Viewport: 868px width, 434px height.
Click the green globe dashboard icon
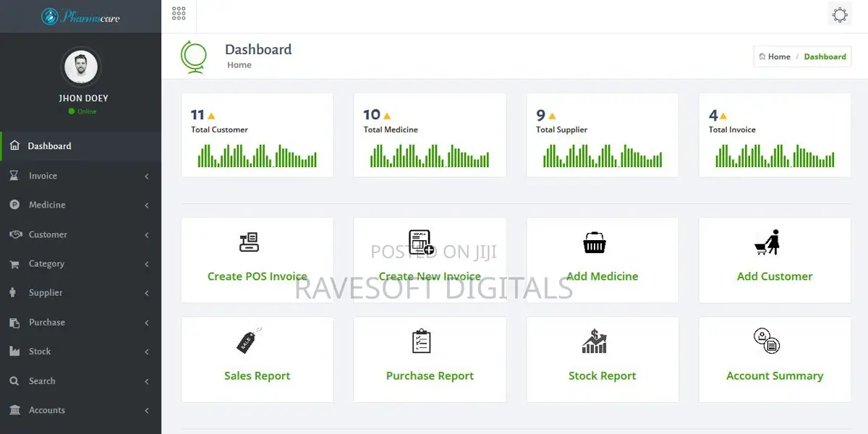click(193, 56)
